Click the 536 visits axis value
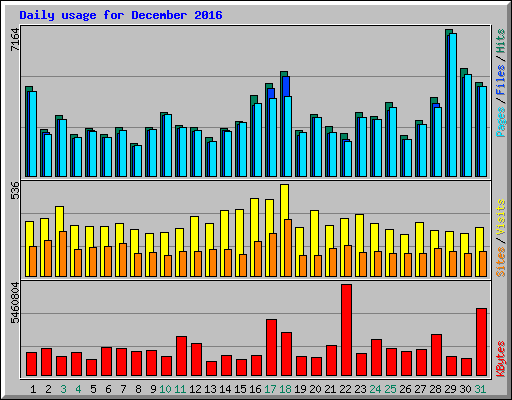 point(15,190)
